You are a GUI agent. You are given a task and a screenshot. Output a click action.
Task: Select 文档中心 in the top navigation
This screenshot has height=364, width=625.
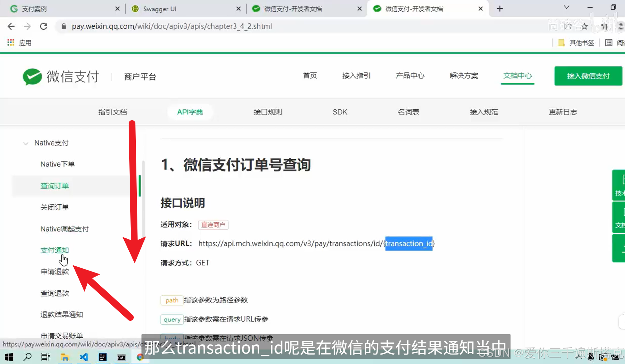click(x=517, y=76)
